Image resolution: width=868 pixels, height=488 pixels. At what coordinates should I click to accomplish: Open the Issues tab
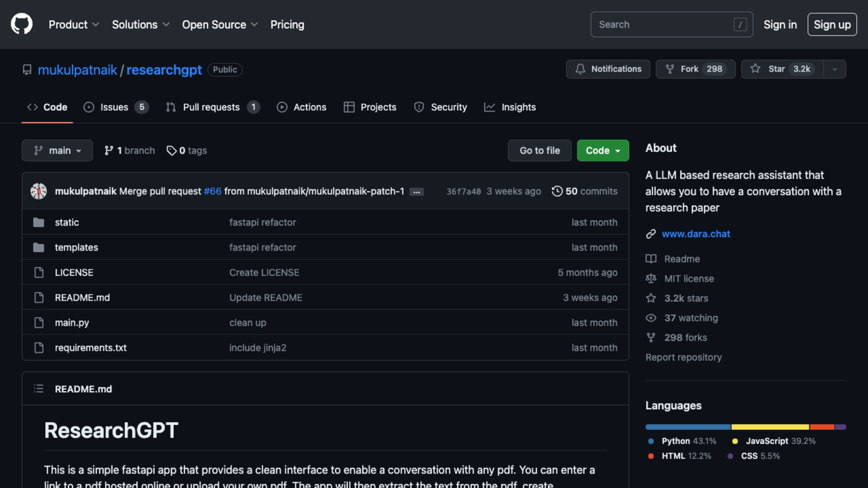coord(116,107)
